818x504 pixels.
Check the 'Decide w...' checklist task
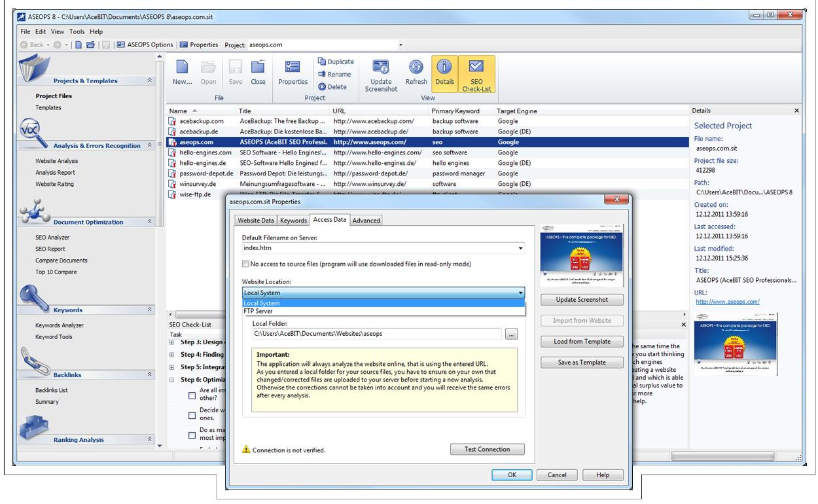pos(192,414)
